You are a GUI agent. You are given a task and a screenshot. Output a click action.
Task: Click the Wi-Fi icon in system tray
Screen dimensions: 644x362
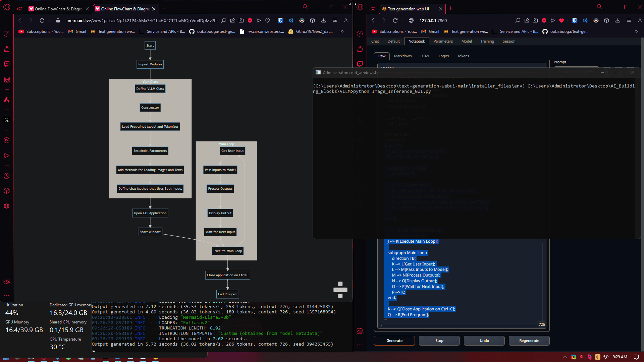point(606,357)
